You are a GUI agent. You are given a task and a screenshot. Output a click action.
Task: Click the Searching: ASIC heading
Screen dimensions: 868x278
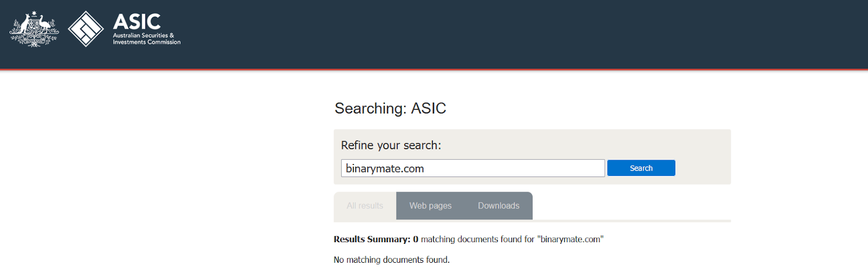tap(390, 109)
